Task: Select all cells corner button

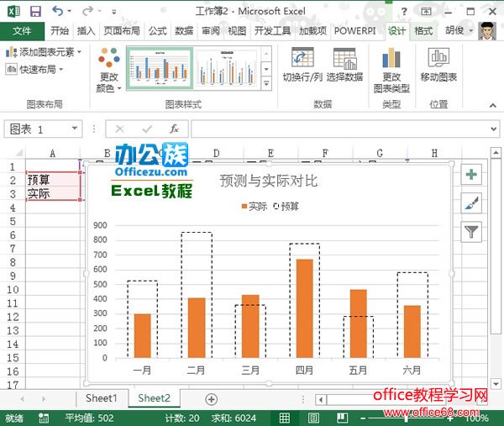Action: coord(18,153)
